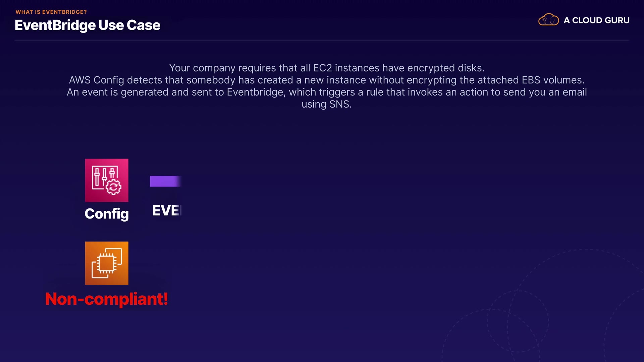
Task: Click the "A CLOUD GURU" brand text
Action: [596, 20]
